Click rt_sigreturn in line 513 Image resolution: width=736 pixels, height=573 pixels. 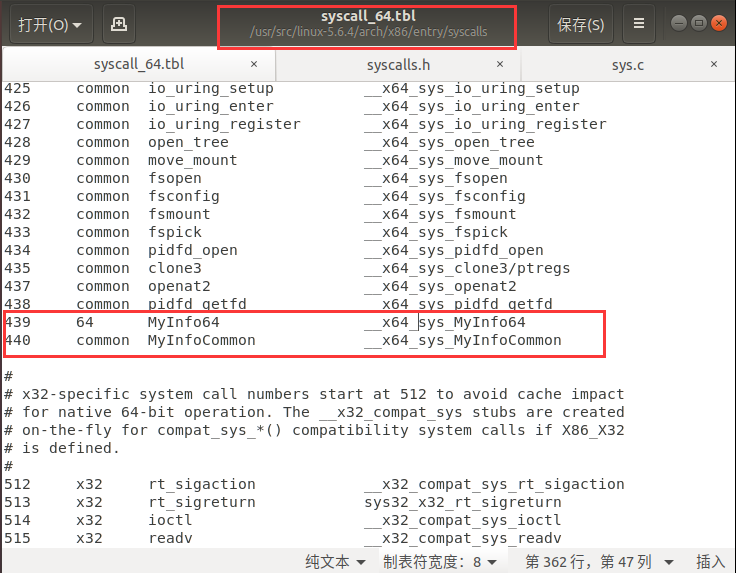[x=202, y=502]
